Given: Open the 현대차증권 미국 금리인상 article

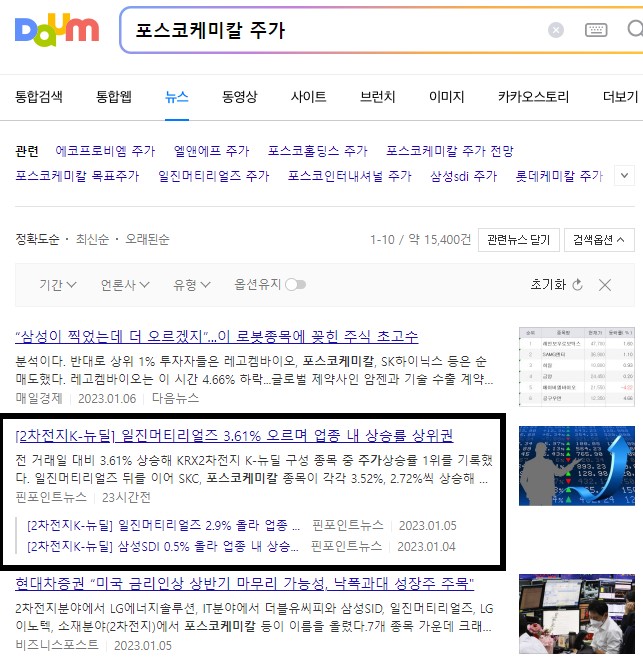Looking at the screenshot, I should pos(244,583).
